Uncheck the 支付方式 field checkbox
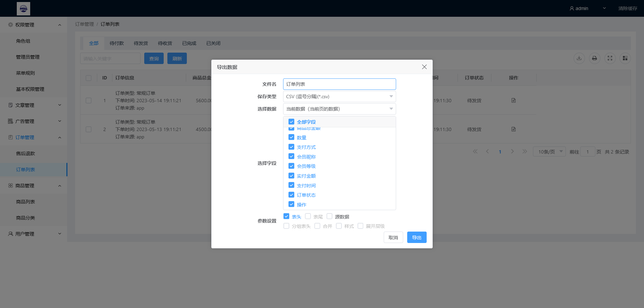The height and width of the screenshot is (308, 644). 291,147
